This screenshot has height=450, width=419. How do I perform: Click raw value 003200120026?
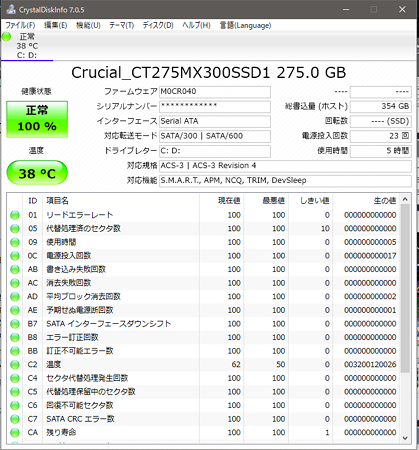pyautogui.click(x=370, y=365)
